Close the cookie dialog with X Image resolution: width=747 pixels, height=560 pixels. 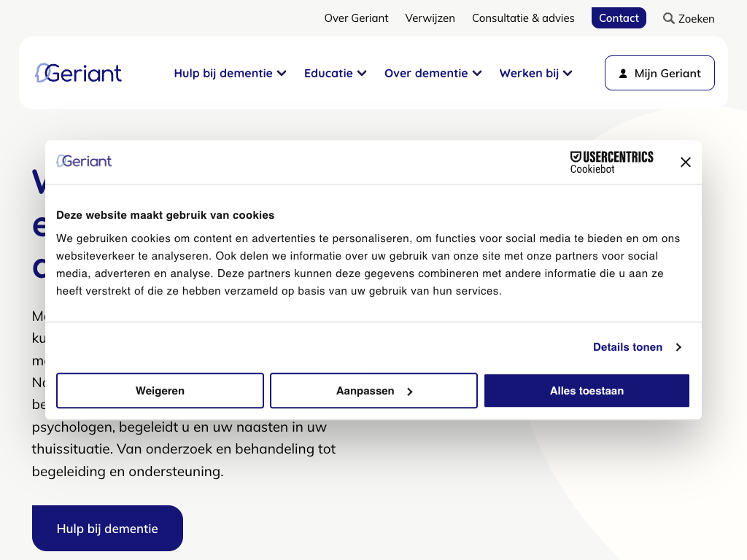point(685,163)
